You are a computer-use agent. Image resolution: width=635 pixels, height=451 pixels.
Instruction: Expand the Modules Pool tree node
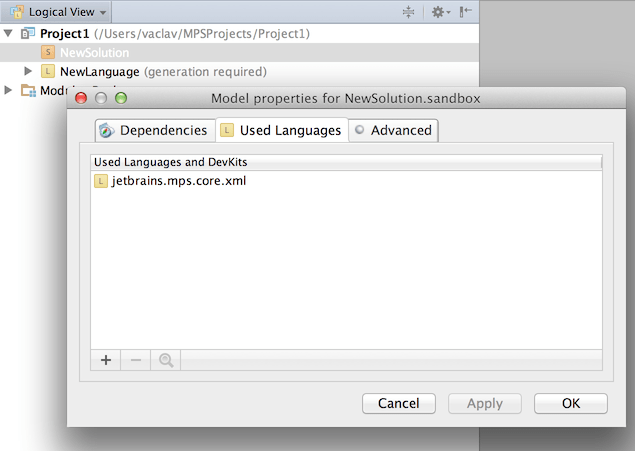point(8,90)
